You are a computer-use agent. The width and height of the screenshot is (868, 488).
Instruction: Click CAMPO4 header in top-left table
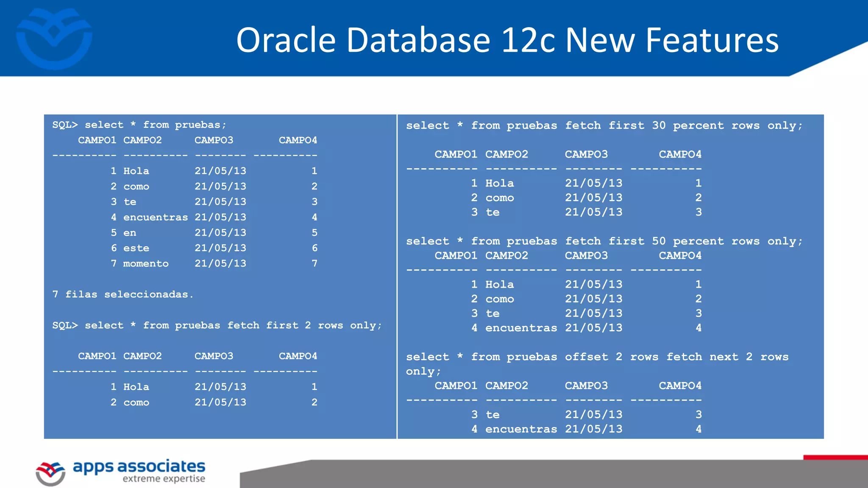coord(298,140)
